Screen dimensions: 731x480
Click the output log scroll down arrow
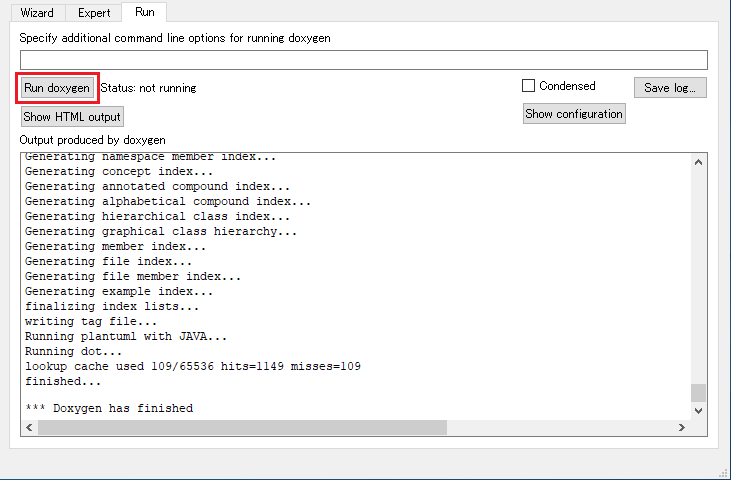[698, 411]
